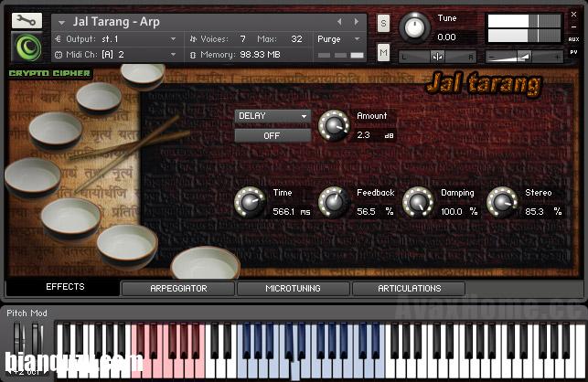Click the Voices count 7
The image size is (588, 382).
pos(243,39)
